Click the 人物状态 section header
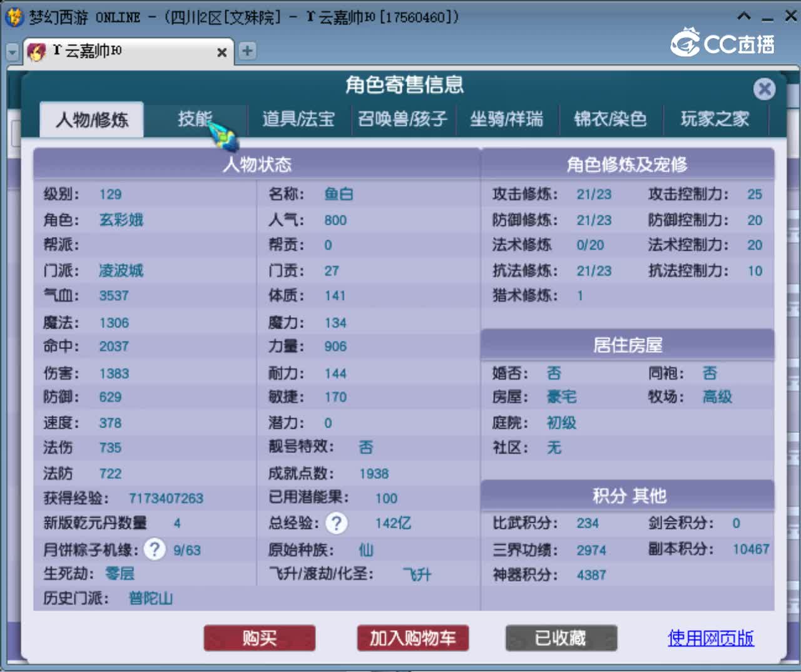Viewport: 801px width, 672px height. [x=257, y=164]
